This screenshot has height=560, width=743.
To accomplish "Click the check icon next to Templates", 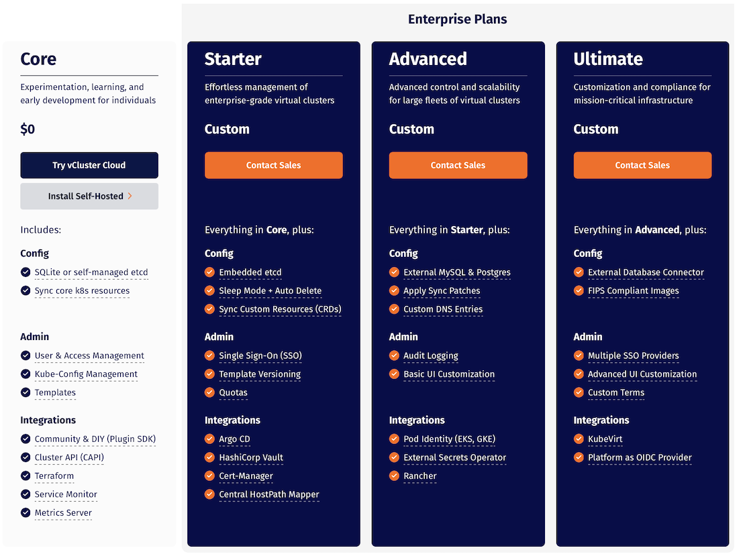I will (x=26, y=393).
